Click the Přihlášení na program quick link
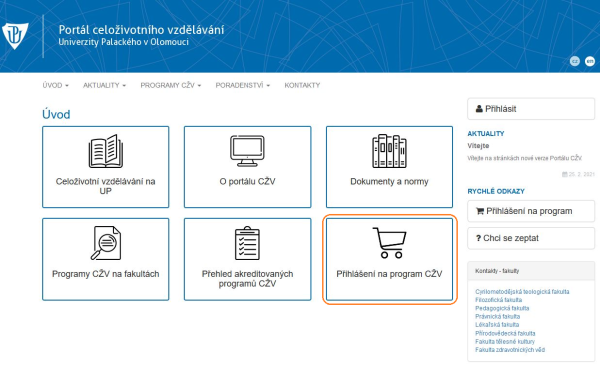 click(531, 211)
